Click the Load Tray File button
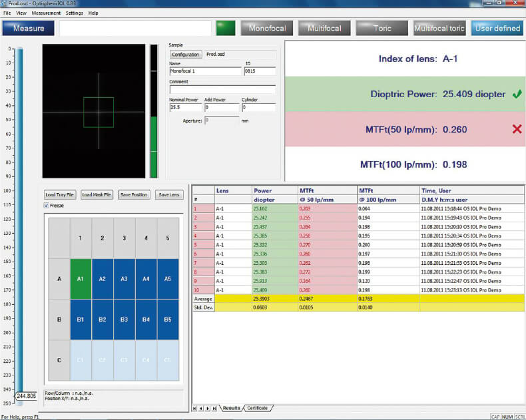The image size is (526, 420). coord(59,195)
